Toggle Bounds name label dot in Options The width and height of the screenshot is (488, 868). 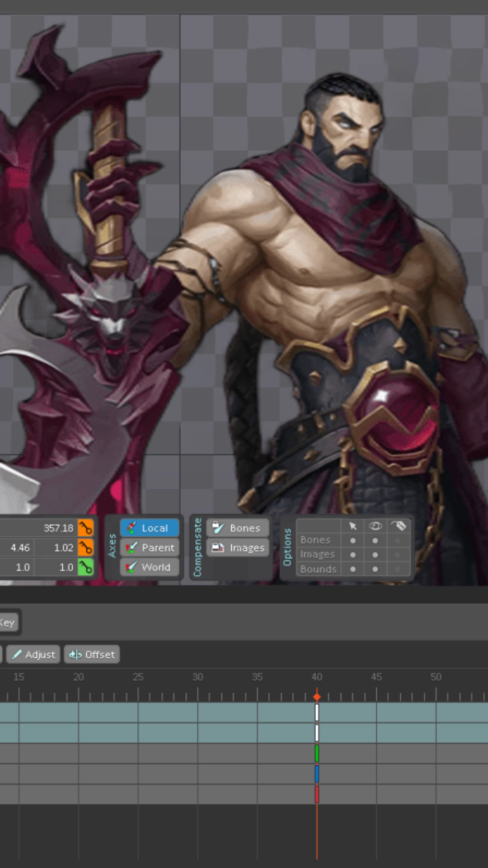click(x=398, y=569)
